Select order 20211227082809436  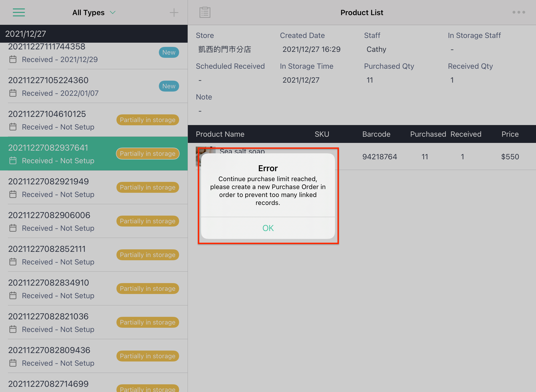[94, 356]
